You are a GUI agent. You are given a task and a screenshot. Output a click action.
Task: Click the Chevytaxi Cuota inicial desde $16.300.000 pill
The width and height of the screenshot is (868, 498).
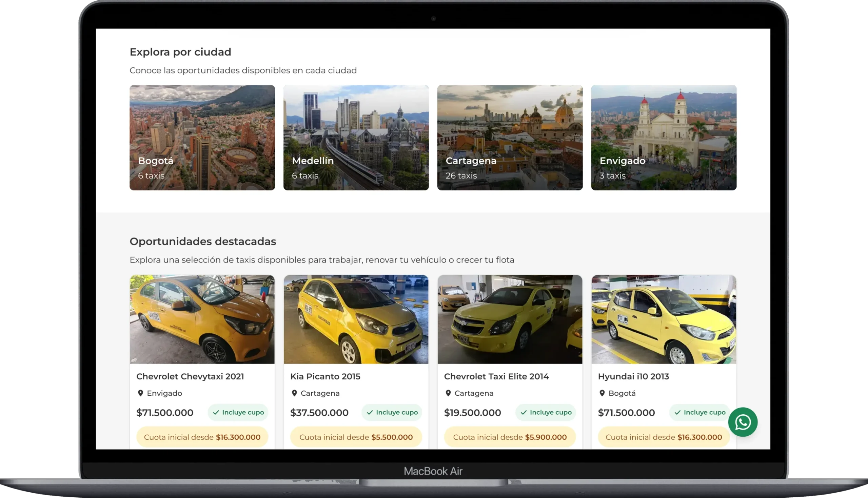pyautogui.click(x=202, y=437)
